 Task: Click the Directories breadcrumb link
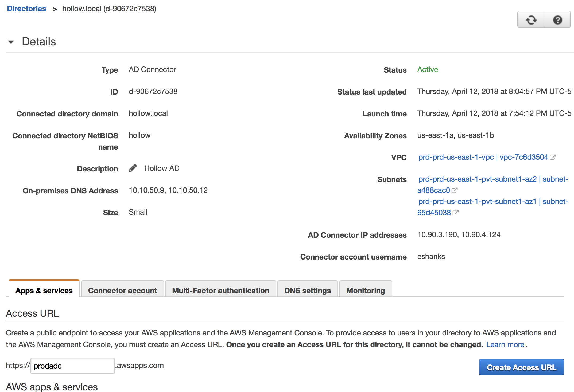[x=26, y=9]
